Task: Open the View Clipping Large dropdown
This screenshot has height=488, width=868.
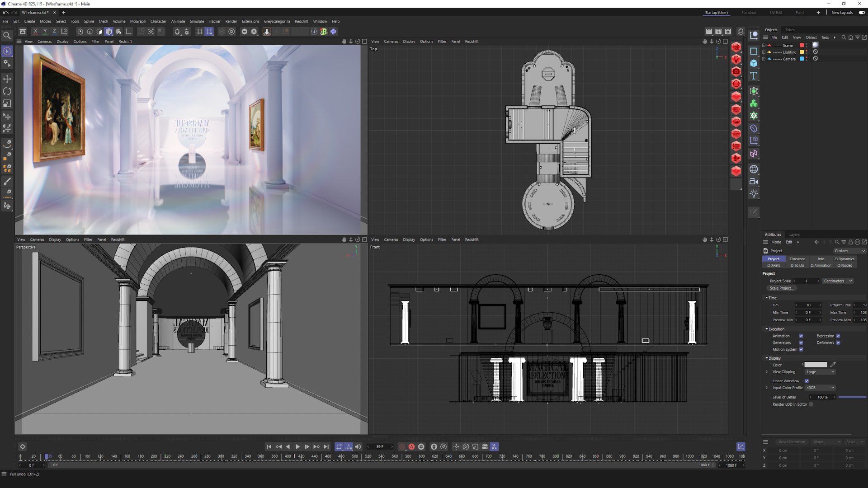Action: 820,372
